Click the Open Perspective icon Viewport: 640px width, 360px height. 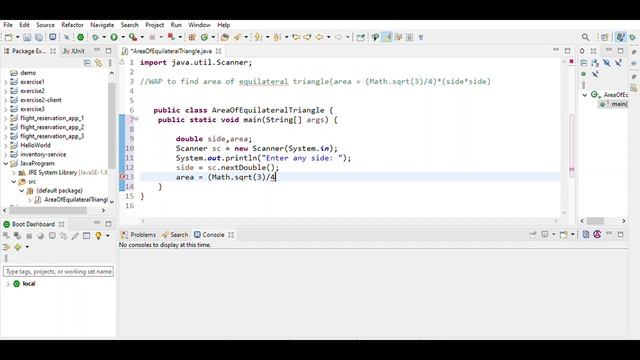click(604, 37)
